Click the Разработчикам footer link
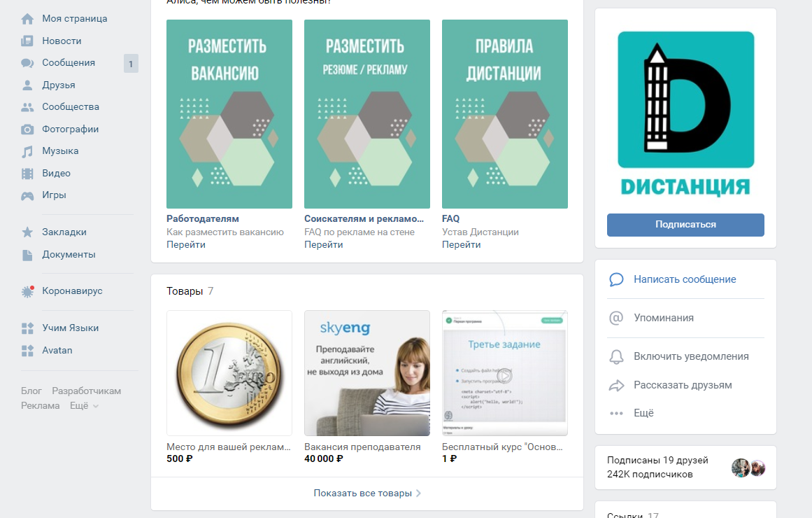The image size is (812, 518). tap(87, 391)
